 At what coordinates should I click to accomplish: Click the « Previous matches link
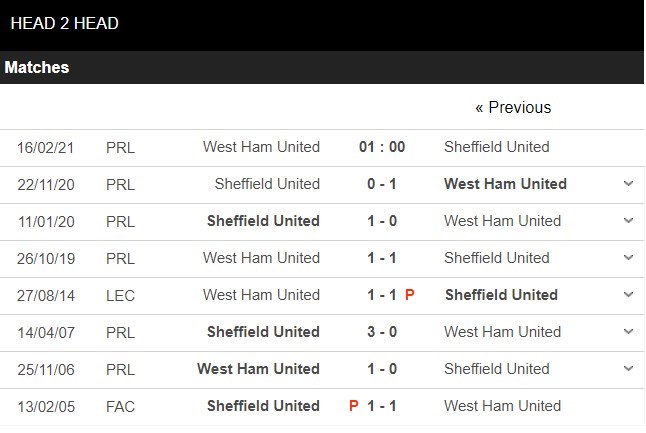click(513, 108)
